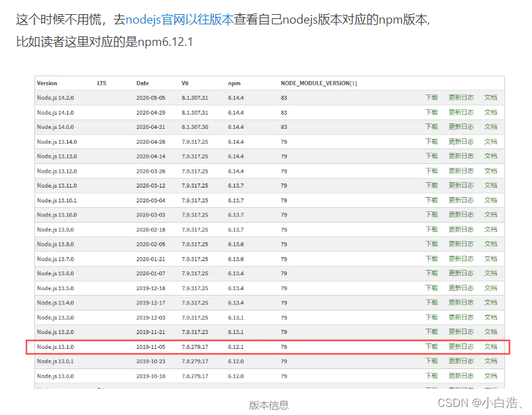This screenshot has height=415, width=532.
Task: Click 下载 link for Node.js 13.8.0
Action: pos(432,244)
